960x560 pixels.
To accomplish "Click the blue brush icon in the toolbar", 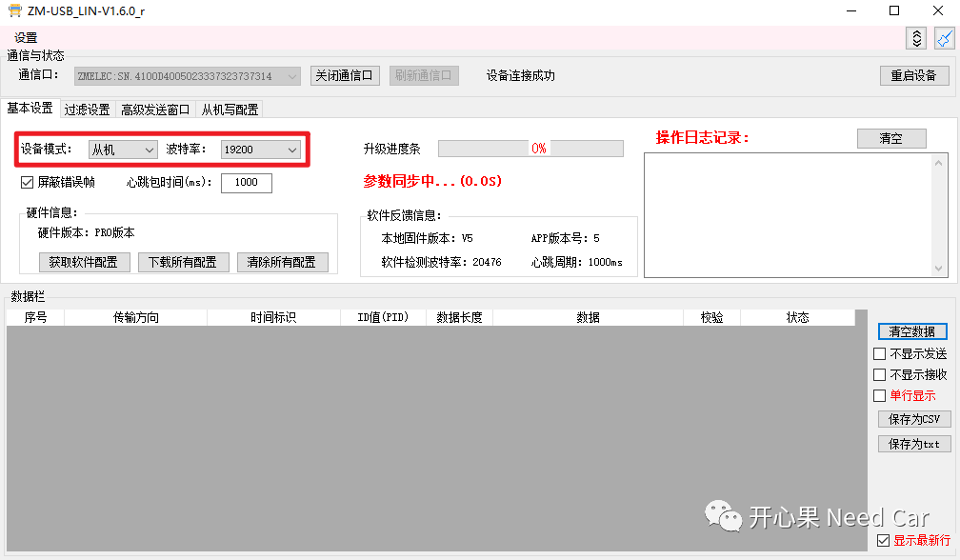I will point(944,38).
